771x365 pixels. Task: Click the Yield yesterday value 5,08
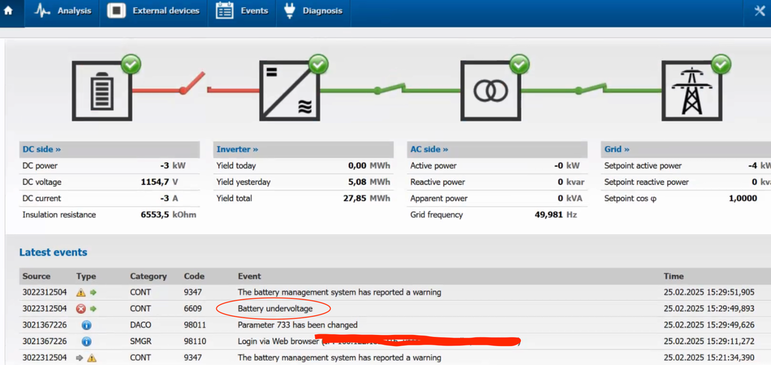[357, 182]
